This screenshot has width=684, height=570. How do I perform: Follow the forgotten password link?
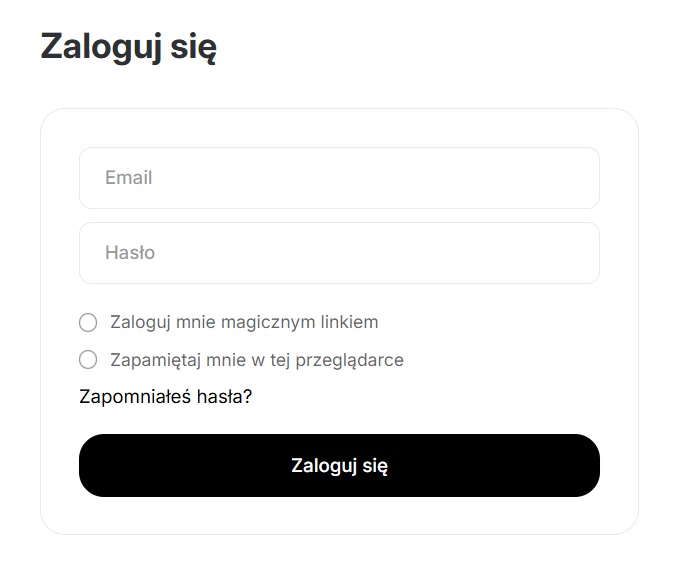pos(165,397)
